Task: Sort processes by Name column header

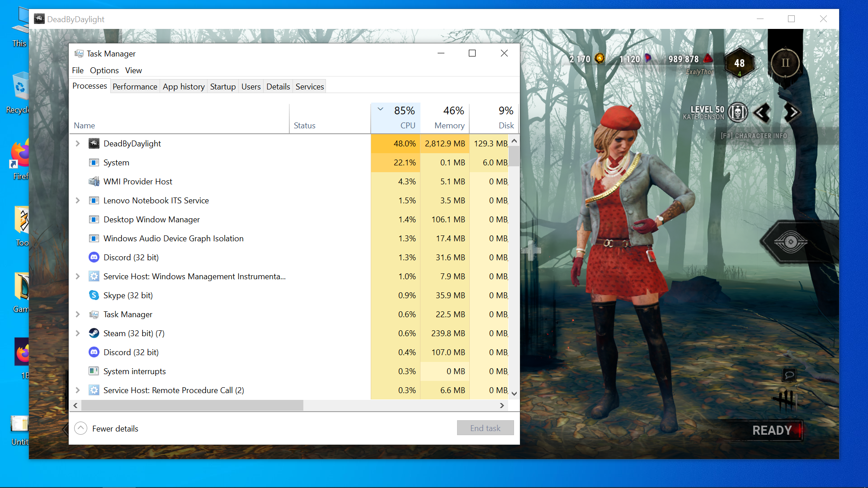Action: (179, 118)
